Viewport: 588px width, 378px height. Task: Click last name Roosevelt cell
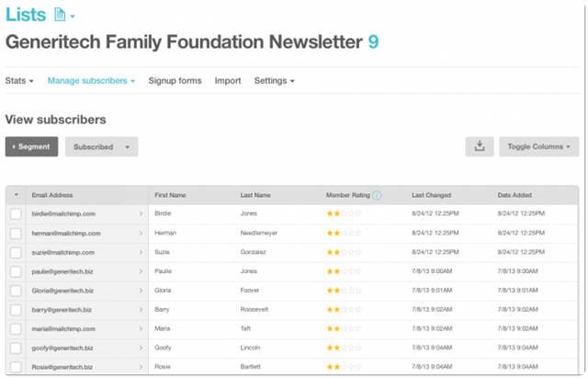(x=254, y=310)
